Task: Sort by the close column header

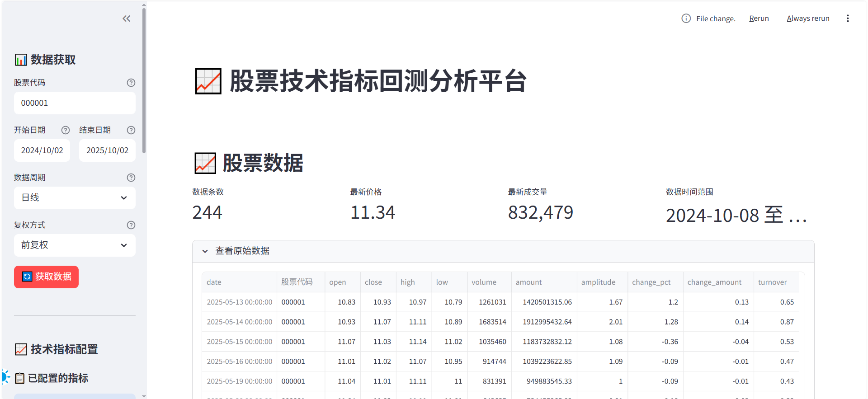Action: [378, 282]
